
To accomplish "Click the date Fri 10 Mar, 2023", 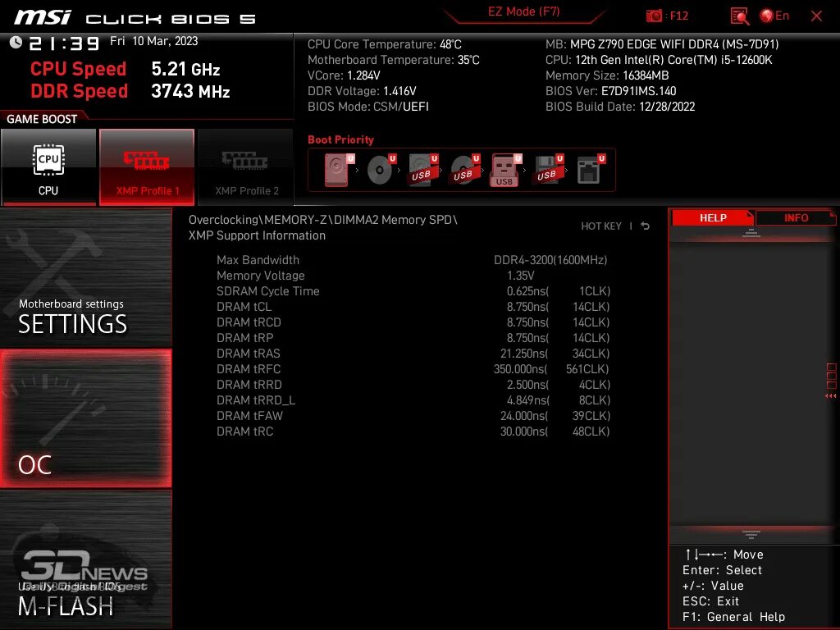I will click(153, 41).
